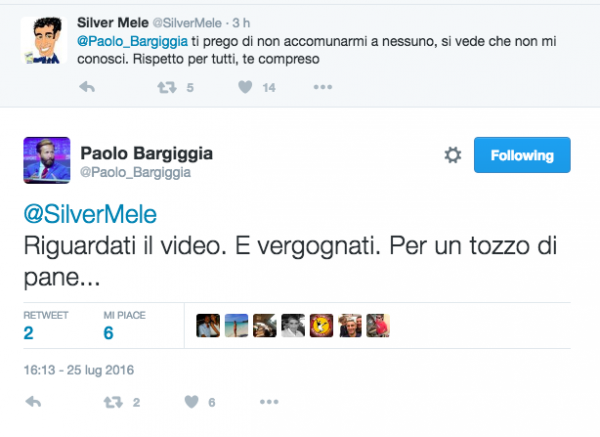View Silver Mele's cartoon avatar

pos(44,40)
